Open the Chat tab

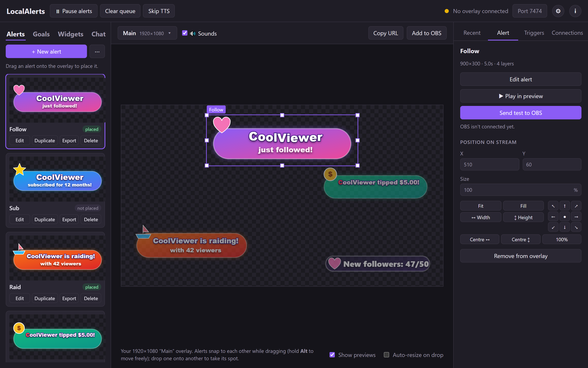coord(98,34)
